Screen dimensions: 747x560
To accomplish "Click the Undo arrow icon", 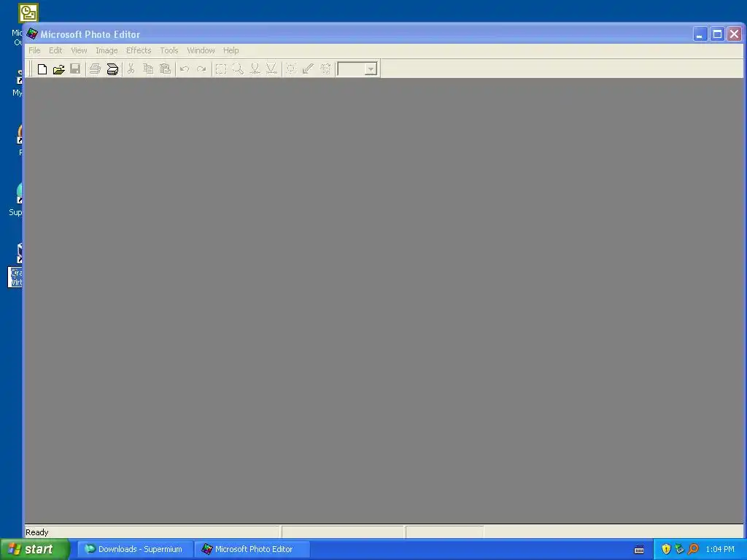I will pos(185,69).
